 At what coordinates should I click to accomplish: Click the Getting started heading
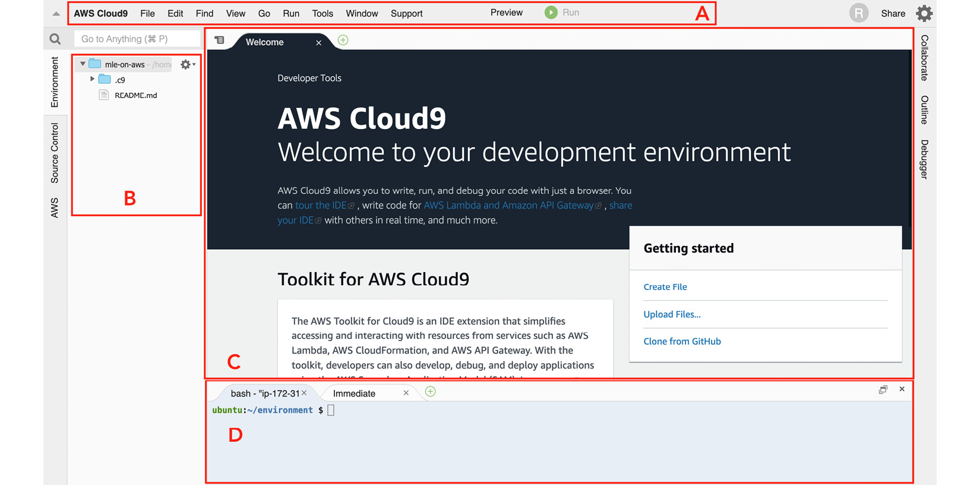(x=689, y=248)
